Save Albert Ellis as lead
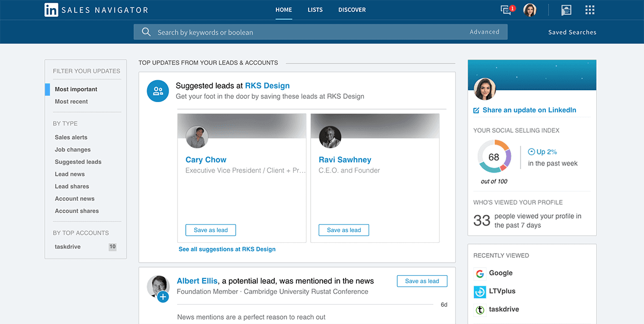This screenshot has width=644, height=324. [422, 281]
